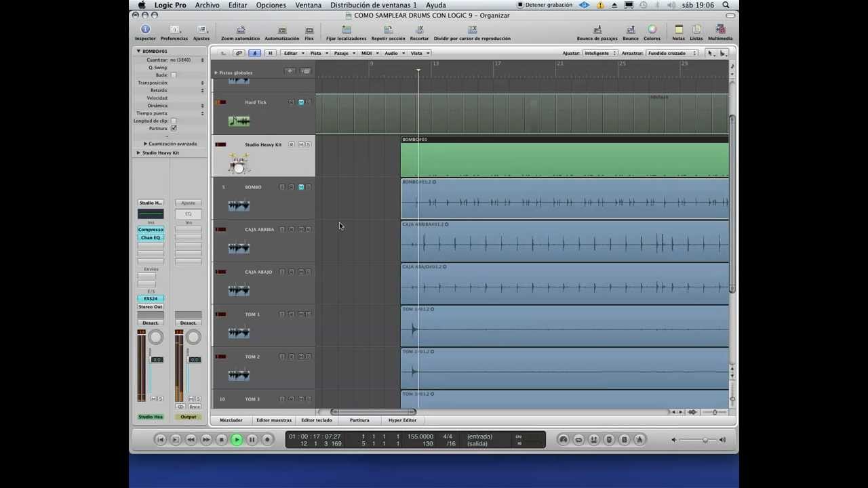
Task: Go to beginning transport button
Action: click(x=161, y=440)
